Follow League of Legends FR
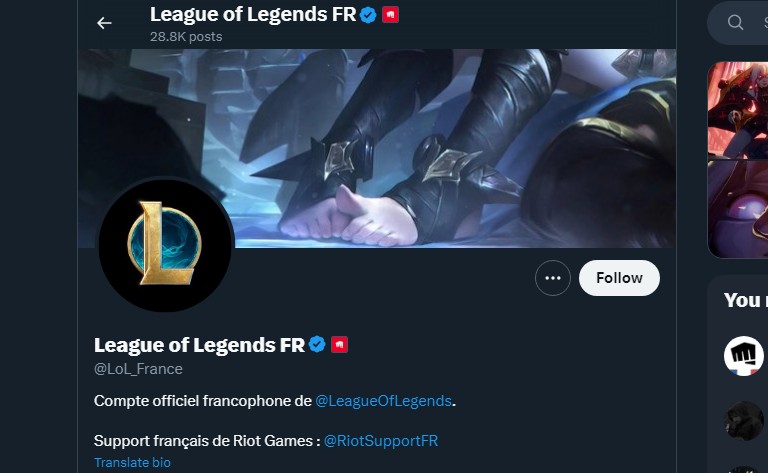The image size is (768, 473). [619, 278]
